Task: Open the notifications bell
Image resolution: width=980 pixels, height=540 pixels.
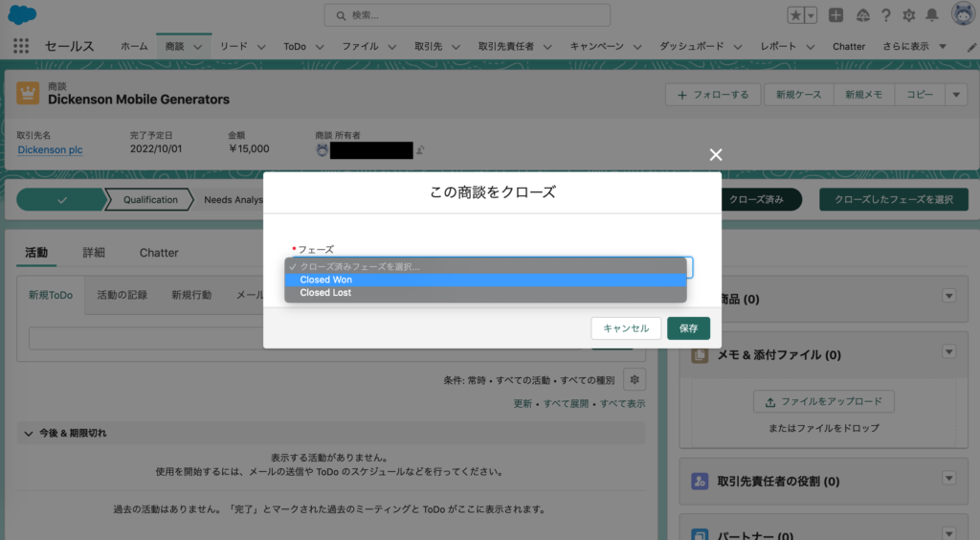Action: click(x=932, y=15)
